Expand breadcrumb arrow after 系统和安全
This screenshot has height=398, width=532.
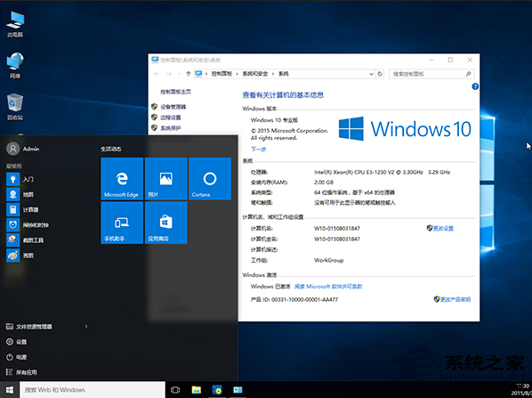(273, 74)
